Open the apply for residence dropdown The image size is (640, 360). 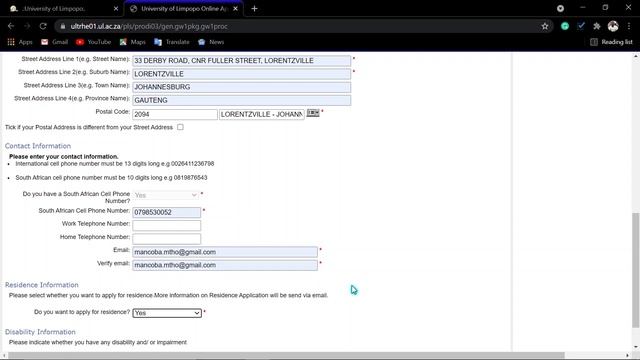[x=167, y=313]
